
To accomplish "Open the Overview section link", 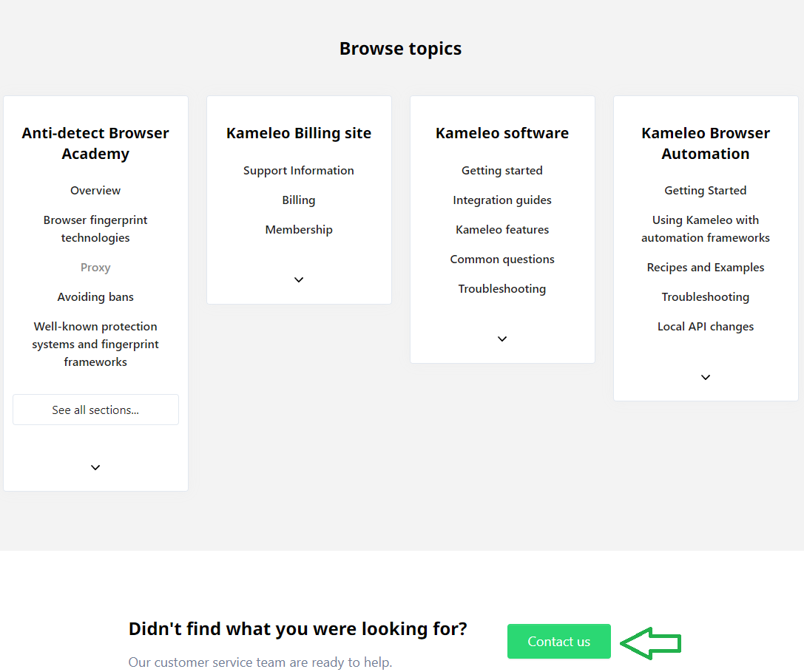I will point(95,190).
